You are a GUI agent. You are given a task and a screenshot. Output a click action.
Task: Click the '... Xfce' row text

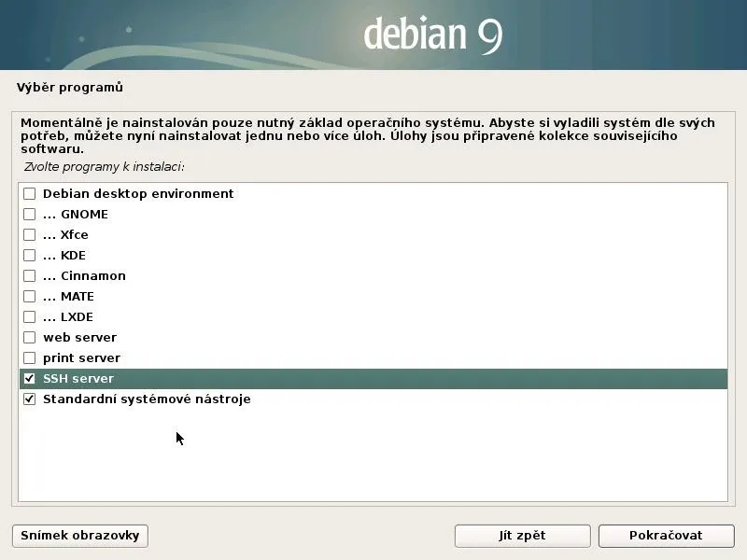click(x=65, y=235)
